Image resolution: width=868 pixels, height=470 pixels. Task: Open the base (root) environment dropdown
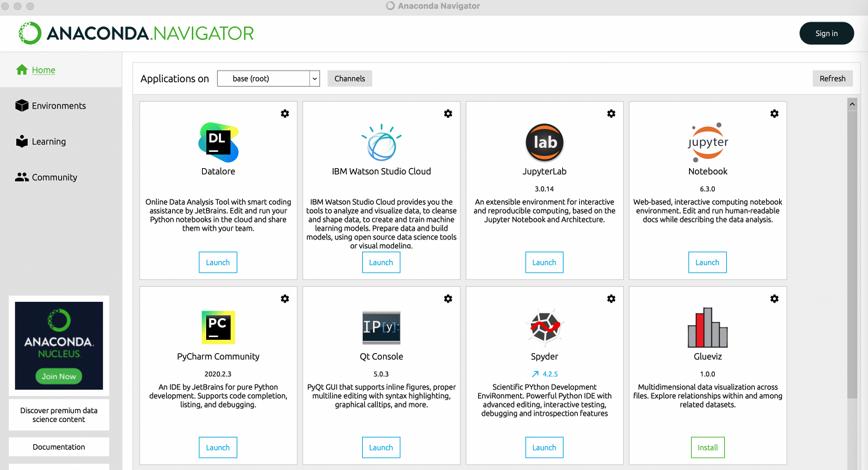pyautogui.click(x=268, y=79)
